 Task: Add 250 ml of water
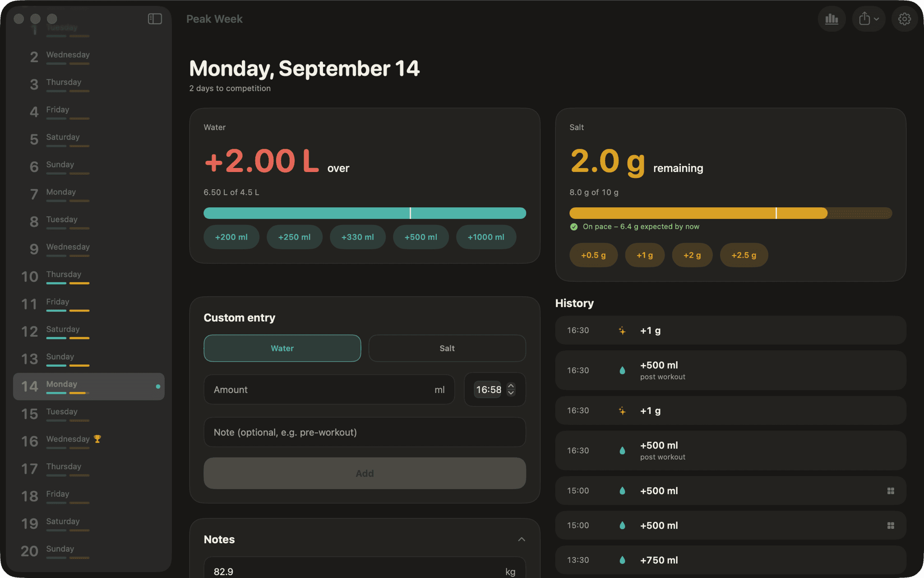[x=295, y=237]
